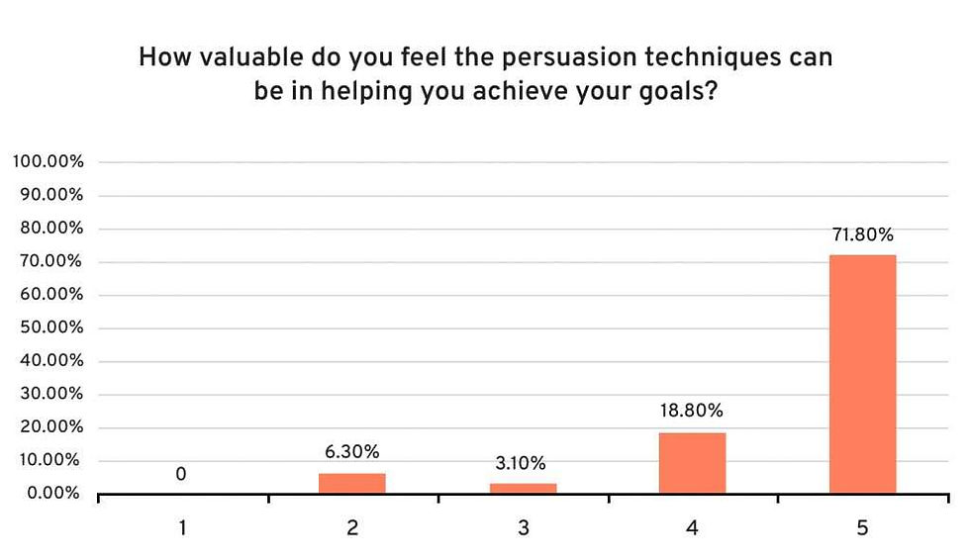The image size is (970, 560).
Task: Click the x-axis label 3
Action: pos(524,528)
